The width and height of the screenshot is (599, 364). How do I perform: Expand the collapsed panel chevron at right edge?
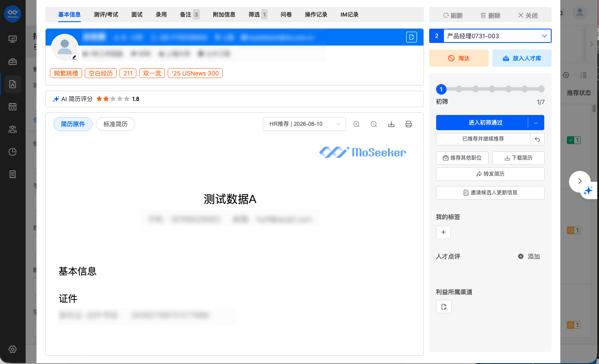click(591, 44)
